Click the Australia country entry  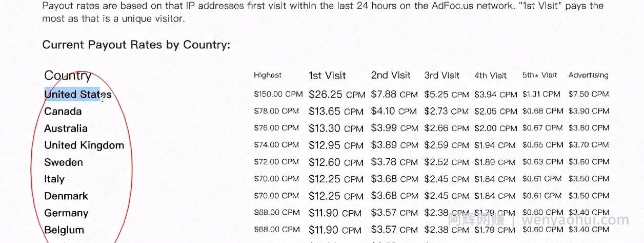[x=66, y=128]
